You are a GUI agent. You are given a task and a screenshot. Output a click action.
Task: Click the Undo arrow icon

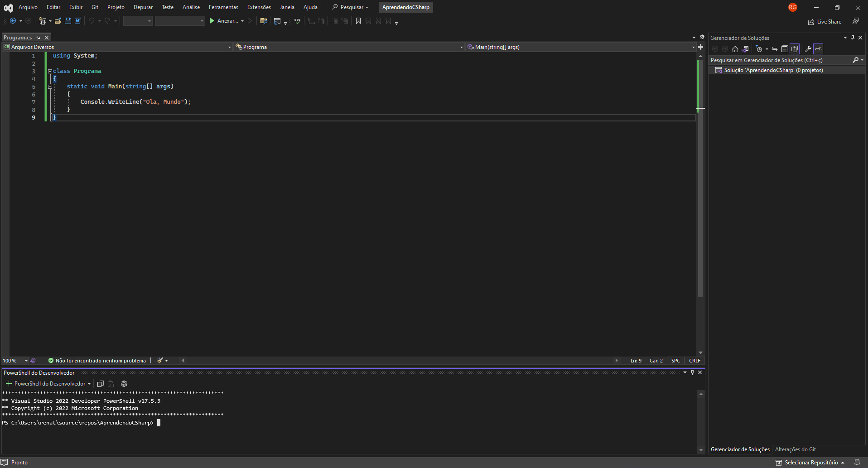[92, 21]
